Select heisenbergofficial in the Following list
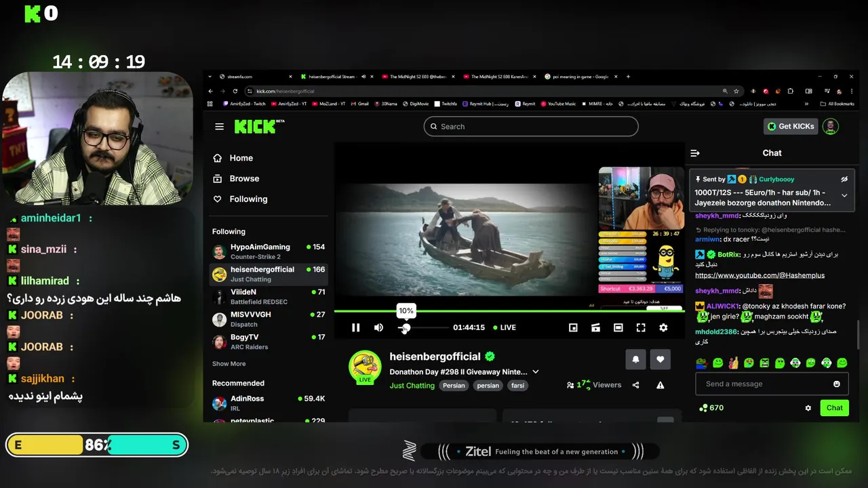Viewport: 868px width, 488px height. [269, 274]
